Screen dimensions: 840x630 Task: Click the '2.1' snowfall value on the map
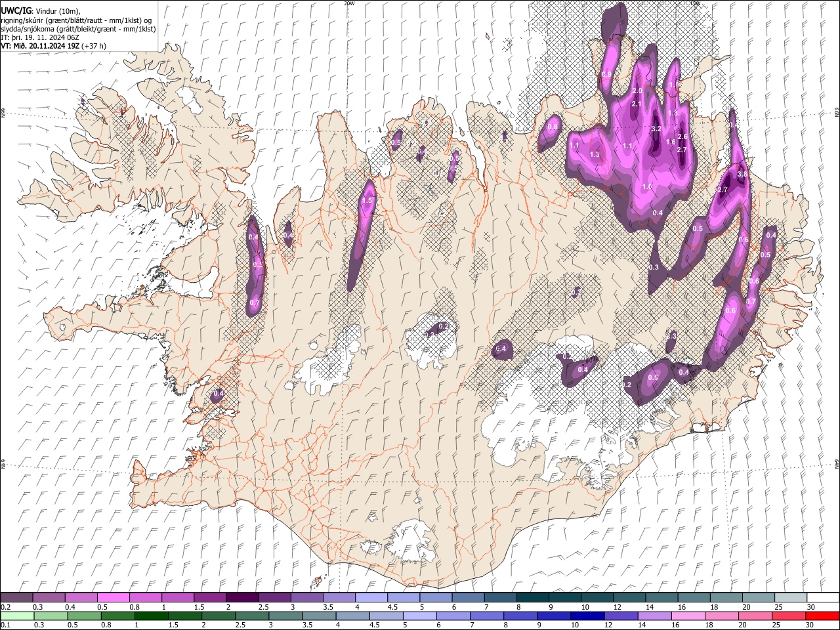[x=636, y=104]
